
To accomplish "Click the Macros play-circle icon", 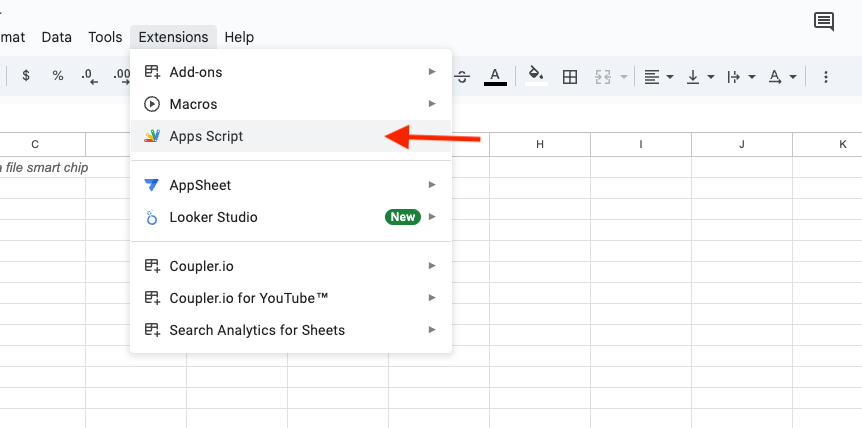I will pyautogui.click(x=152, y=104).
